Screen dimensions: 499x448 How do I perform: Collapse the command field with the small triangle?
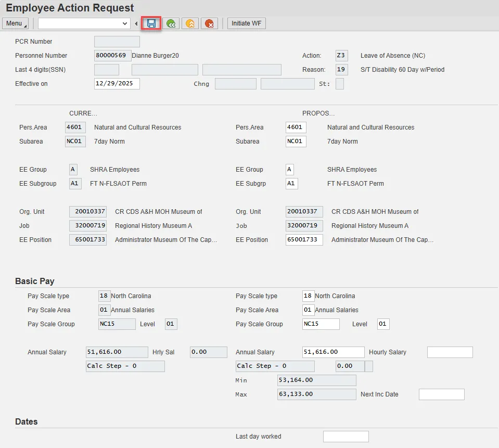(x=136, y=23)
